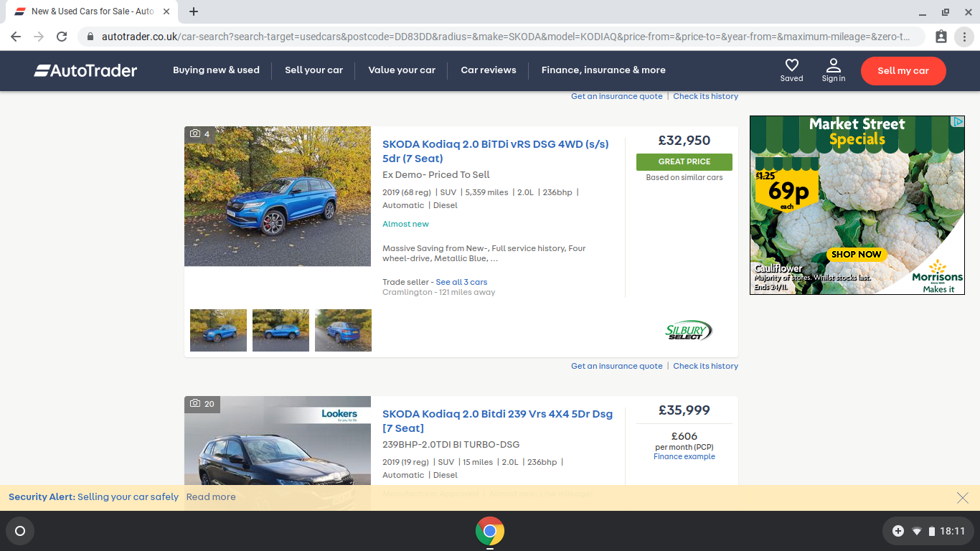Screen dimensions: 980x551
Task: Click the profile icon in Chrome toolbar
Action: point(941,37)
